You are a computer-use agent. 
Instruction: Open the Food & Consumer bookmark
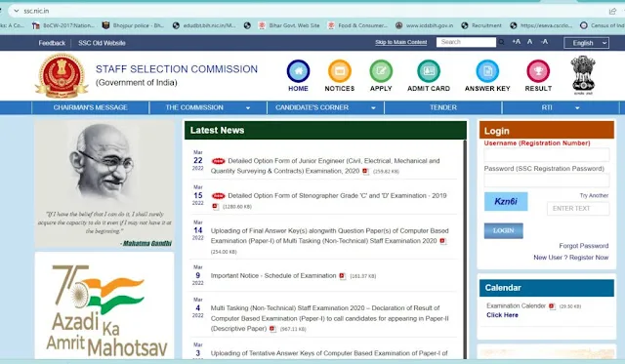coord(357,25)
